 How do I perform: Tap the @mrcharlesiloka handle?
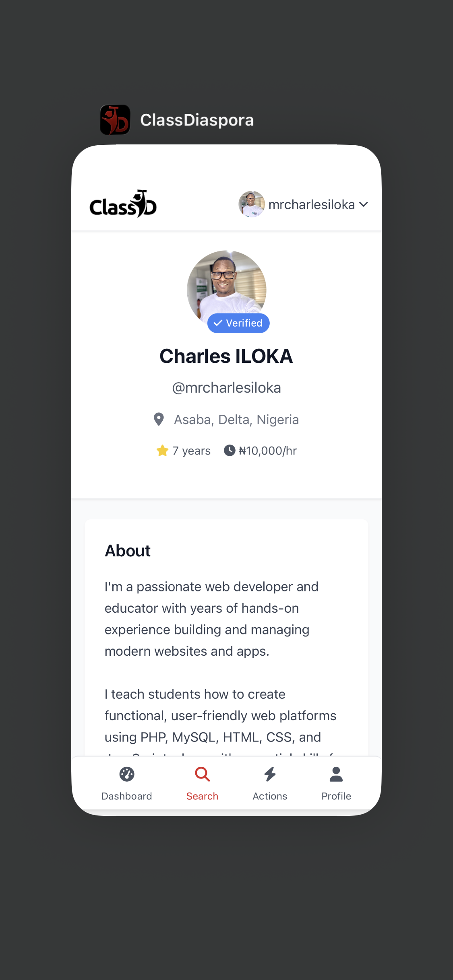tap(226, 387)
